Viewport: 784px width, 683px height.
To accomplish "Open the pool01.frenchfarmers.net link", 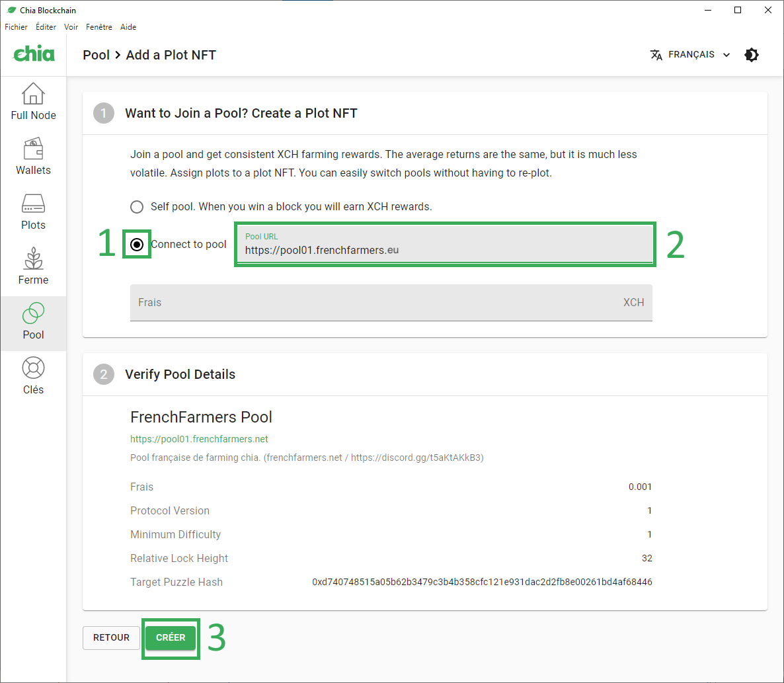I will [x=199, y=439].
